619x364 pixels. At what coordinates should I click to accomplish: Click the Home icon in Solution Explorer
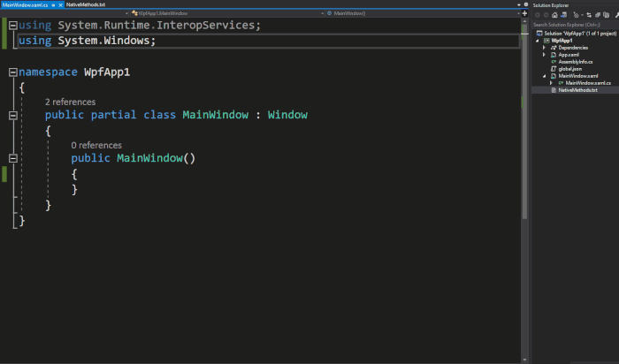coord(554,15)
